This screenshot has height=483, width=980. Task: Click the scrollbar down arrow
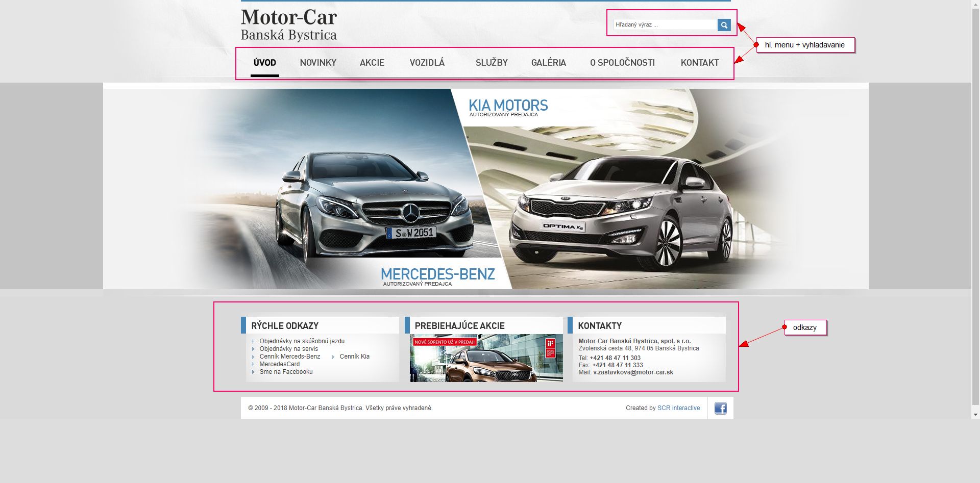(x=975, y=415)
